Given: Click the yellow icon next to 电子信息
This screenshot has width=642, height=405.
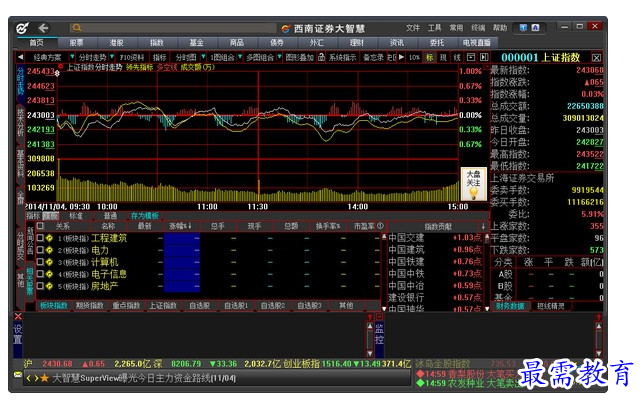Looking at the screenshot, I should tap(49, 274).
